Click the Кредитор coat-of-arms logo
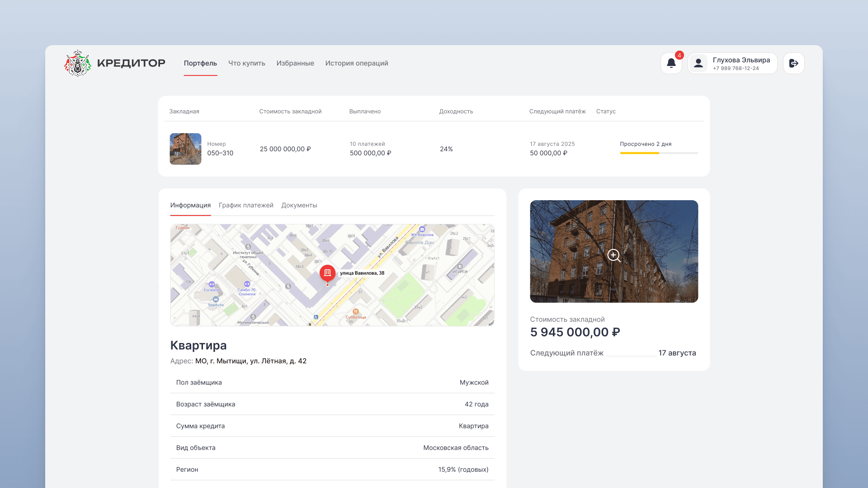 coord(78,63)
